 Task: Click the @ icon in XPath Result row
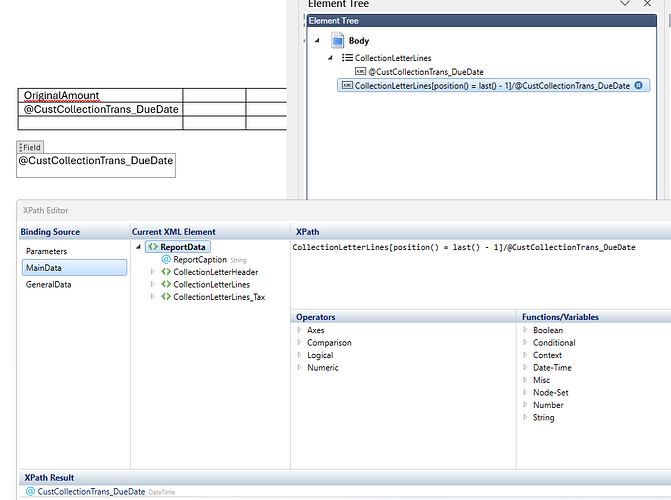click(x=30, y=492)
